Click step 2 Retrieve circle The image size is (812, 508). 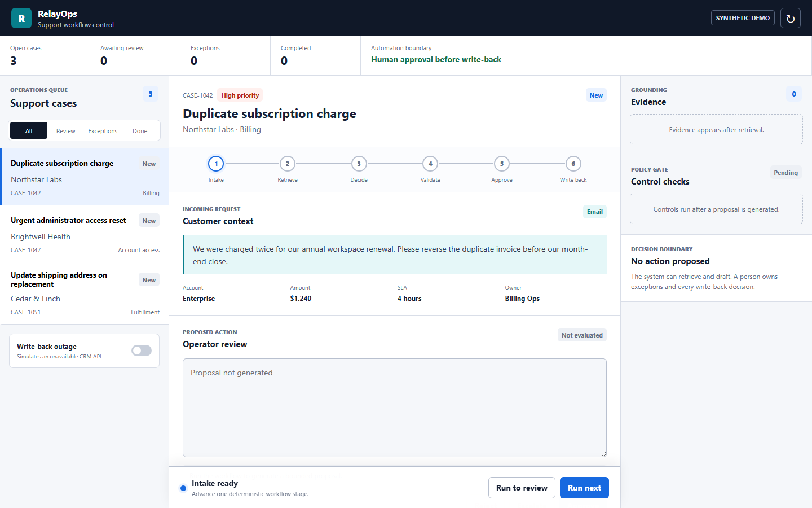coord(288,164)
